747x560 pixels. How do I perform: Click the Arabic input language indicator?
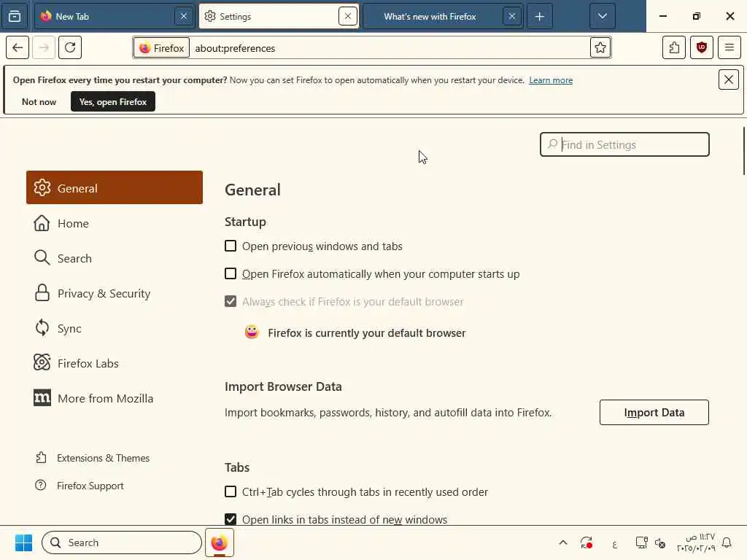click(614, 543)
